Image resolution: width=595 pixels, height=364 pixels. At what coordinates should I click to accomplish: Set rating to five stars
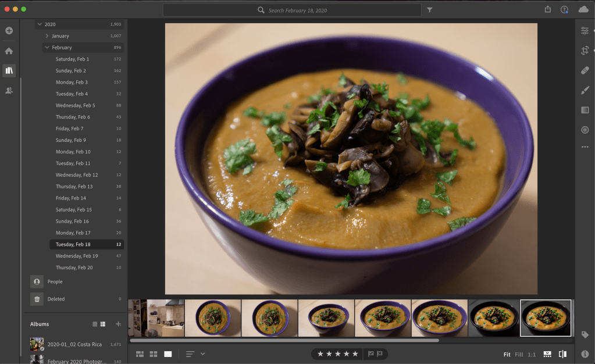coord(355,354)
